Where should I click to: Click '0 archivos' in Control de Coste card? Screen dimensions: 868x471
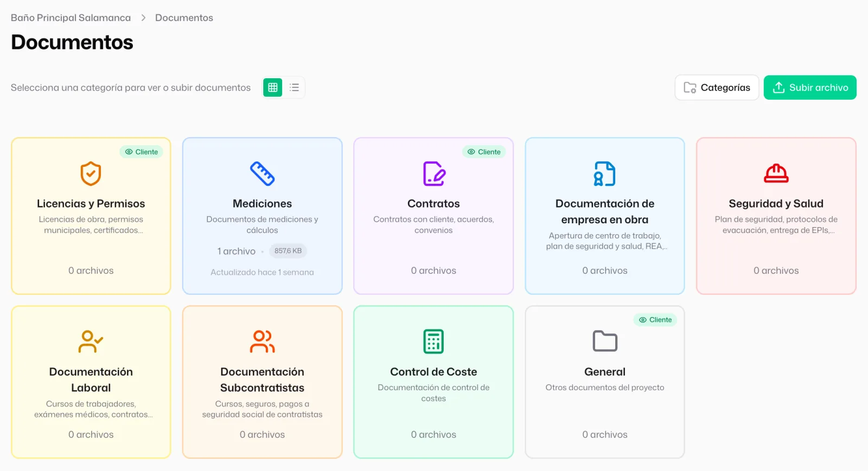point(433,435)
